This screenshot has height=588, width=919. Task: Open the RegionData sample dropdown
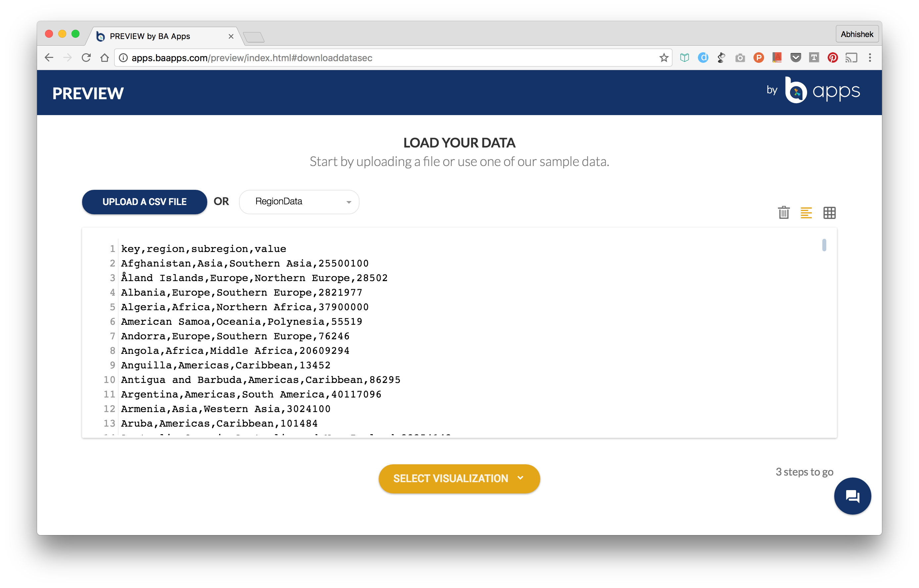click(x=299, y=202)
